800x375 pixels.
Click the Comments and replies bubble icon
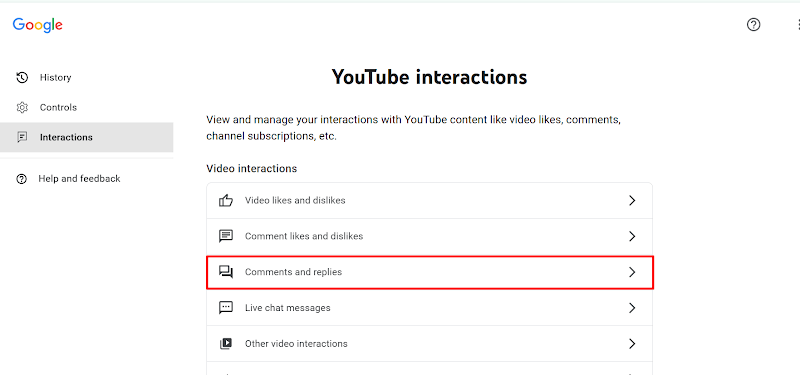226,272
